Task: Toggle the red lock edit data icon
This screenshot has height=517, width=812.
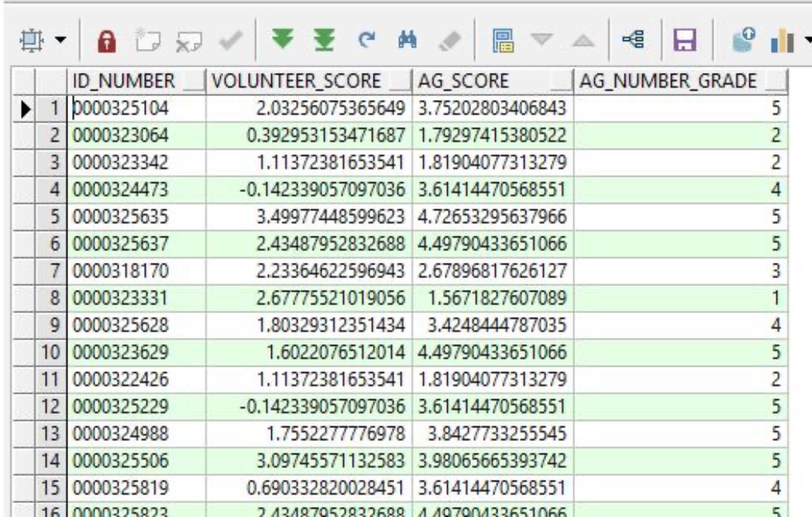Action: pos(107,40)
